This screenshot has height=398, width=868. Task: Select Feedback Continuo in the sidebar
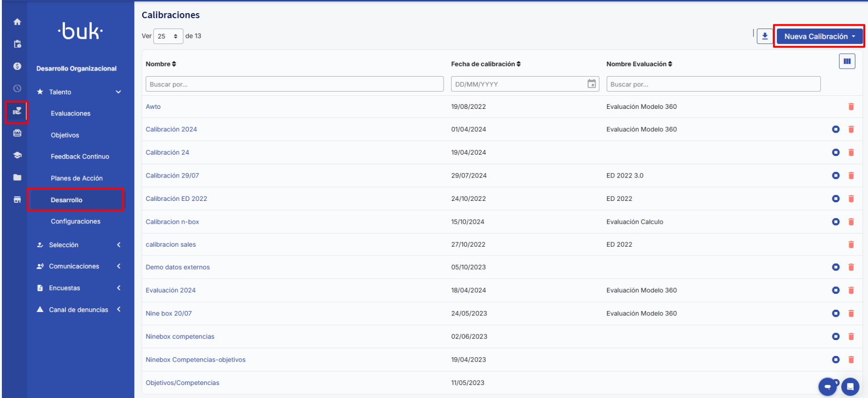(x=80, y=156)
